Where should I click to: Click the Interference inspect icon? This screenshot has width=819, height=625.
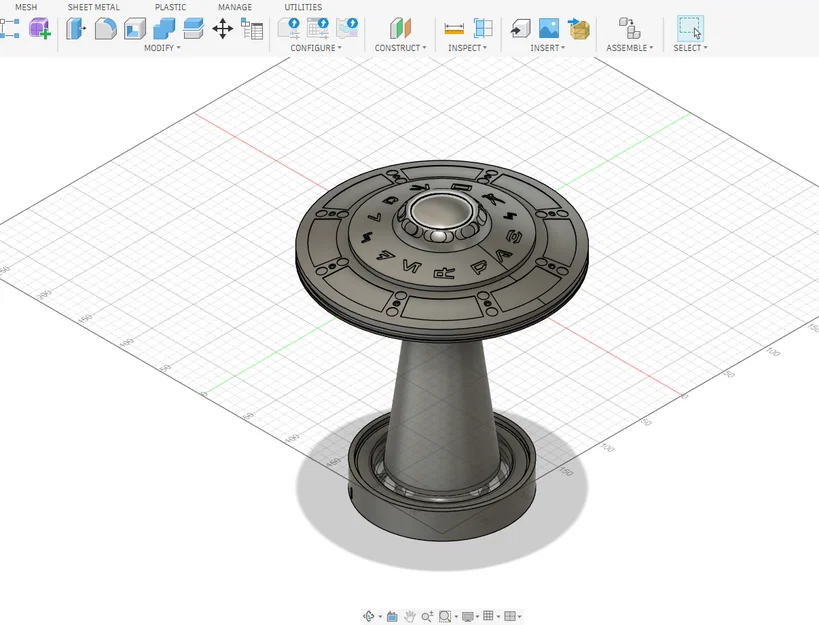tap(483, 28)
